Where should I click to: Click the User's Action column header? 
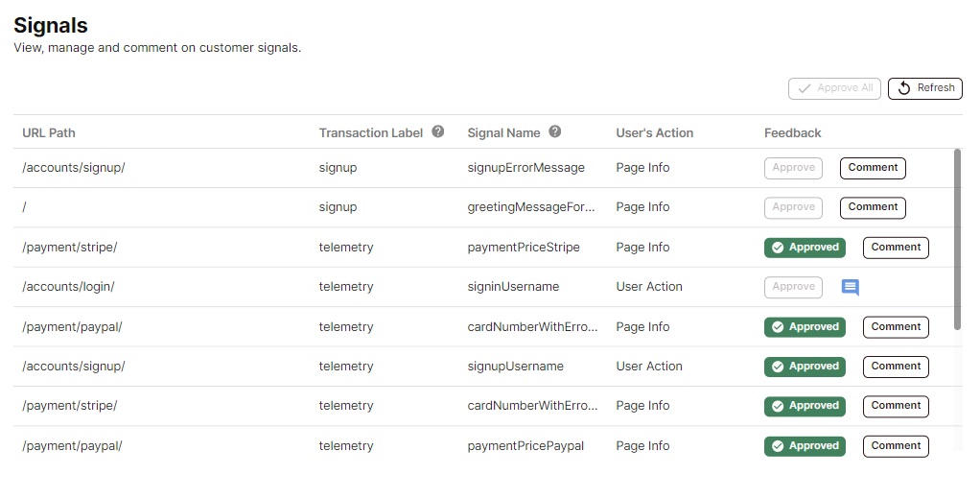654,133
